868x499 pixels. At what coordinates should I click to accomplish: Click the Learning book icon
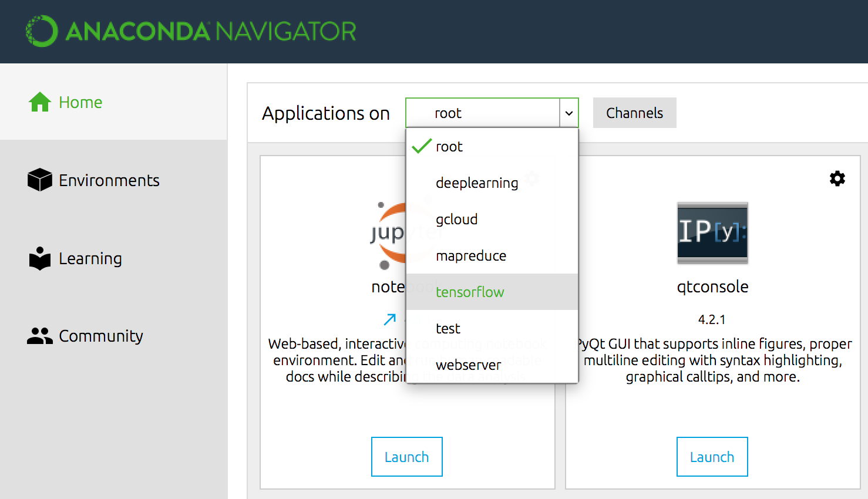click(40, 258)
